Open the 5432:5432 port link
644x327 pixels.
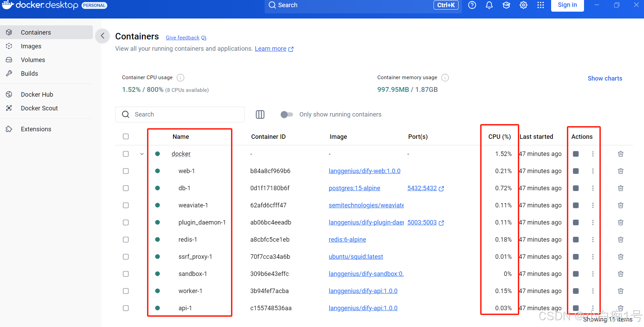tap(425, 188)
